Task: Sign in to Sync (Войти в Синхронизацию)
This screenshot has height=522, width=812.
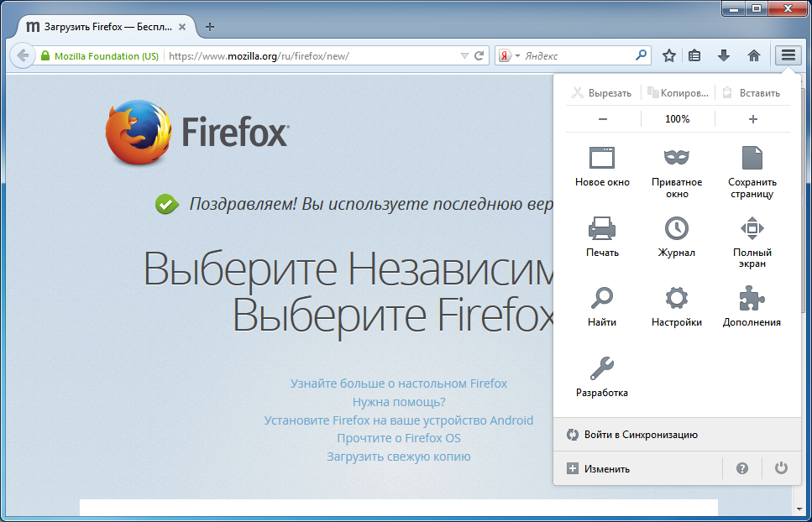Action: click(x=678, y=435)
